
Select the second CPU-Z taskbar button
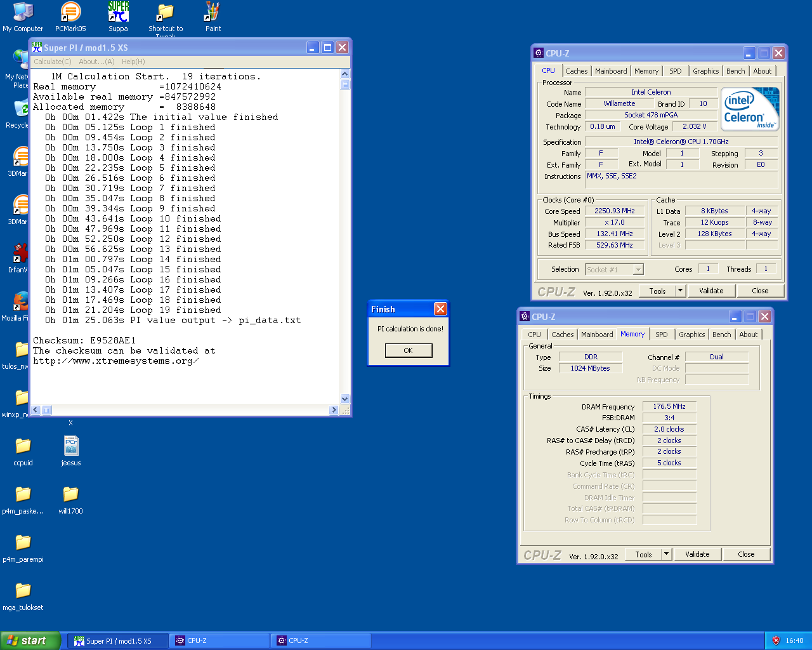coord(321,641)
